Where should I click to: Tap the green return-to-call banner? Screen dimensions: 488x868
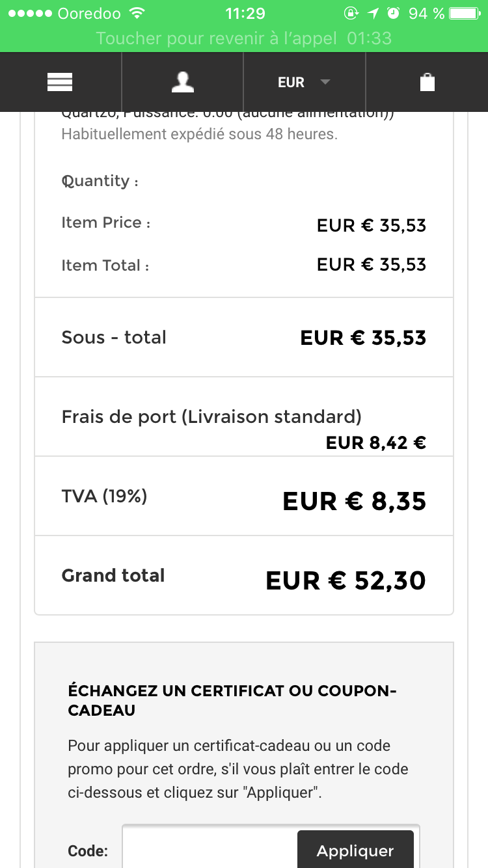244,38
